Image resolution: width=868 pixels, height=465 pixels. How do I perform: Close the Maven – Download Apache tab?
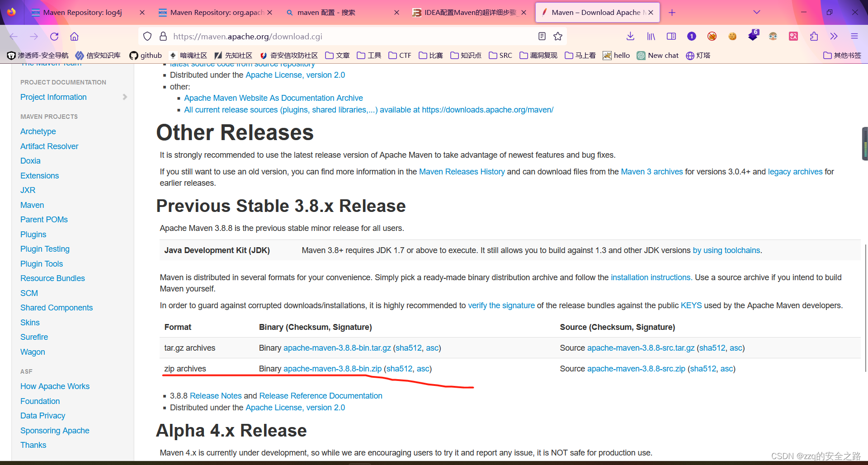(651, 13)
